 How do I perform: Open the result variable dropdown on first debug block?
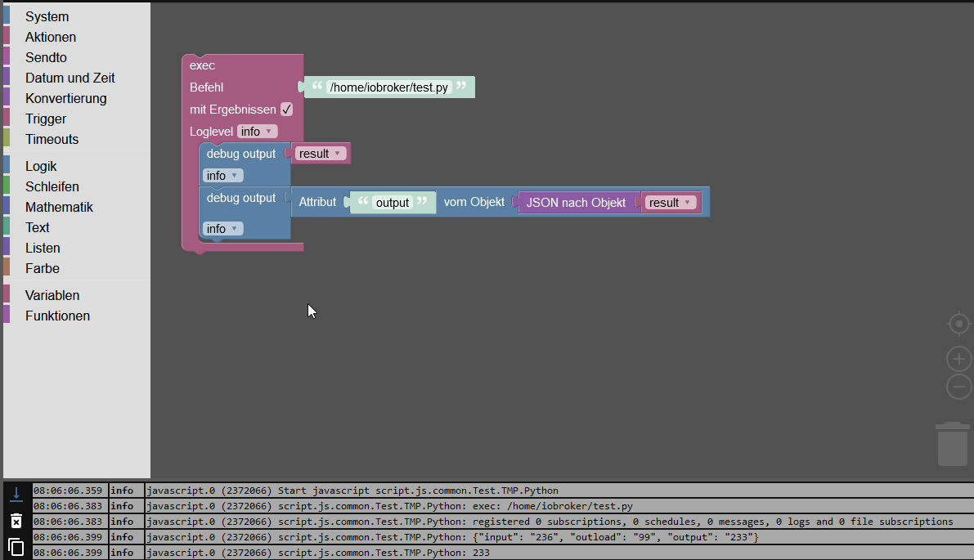click(320, 154)
